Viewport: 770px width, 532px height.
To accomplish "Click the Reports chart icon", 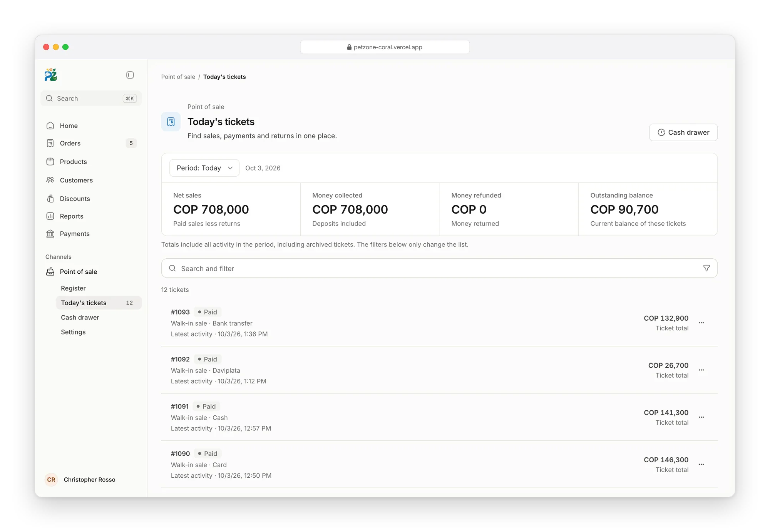I will [50, 216].
